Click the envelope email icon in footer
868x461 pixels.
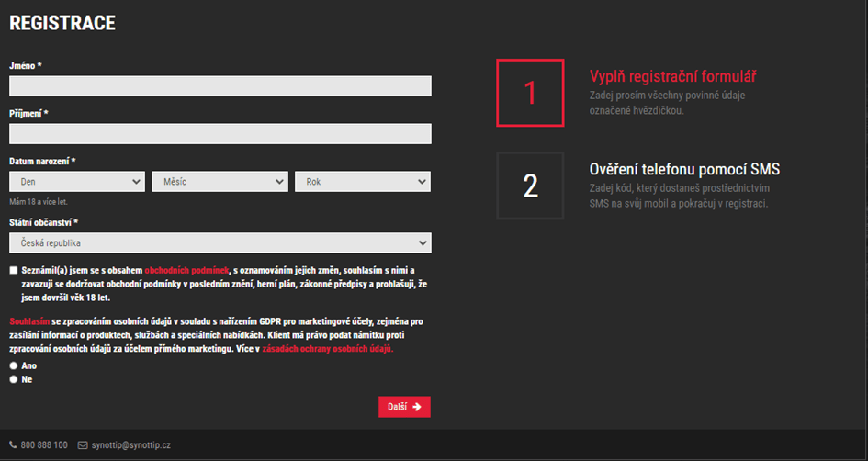(x=83, y=445)
